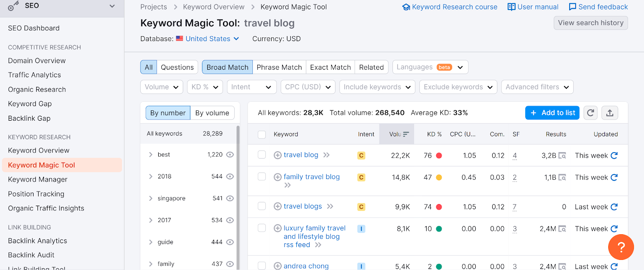Image resolution: width=644 pixels, height=270 pixels.
Task: Click the User manual book icon
Action: pyautogui.click(x=512, y=7)
